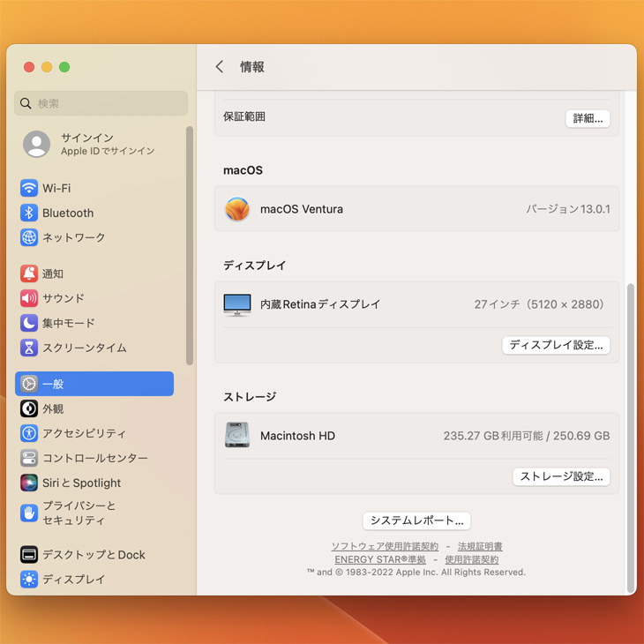Open ソフトウェア使用許諾契約 link
Image resolution: width=644 pixels, height=644 pixels.
(x=385, y=546)
